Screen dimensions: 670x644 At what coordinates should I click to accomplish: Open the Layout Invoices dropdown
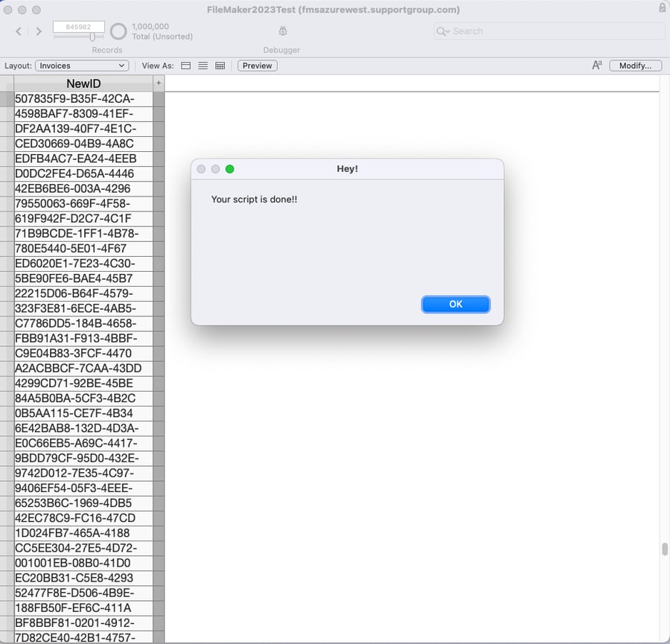pos(82,66)
